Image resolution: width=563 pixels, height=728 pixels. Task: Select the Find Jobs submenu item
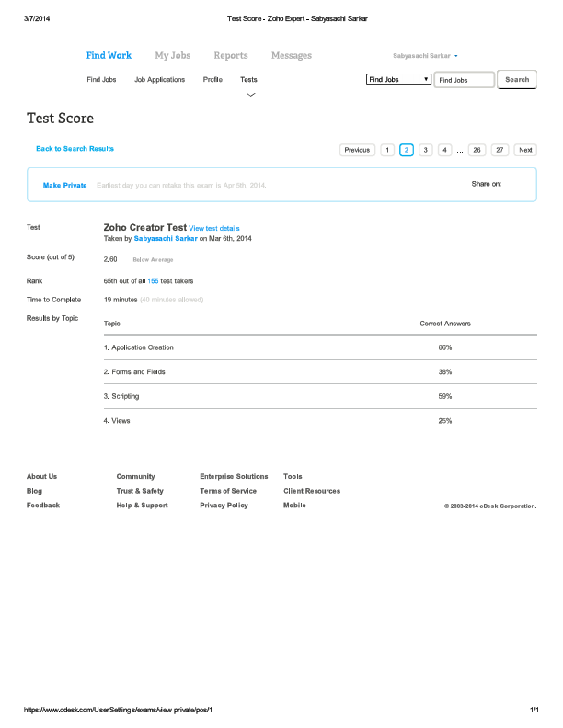(x=101, y=79)
